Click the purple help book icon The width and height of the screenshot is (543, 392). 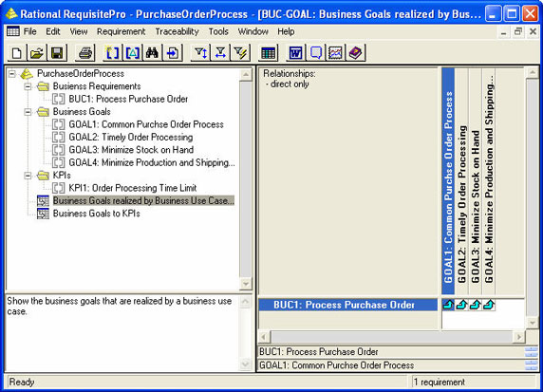point(355,53)
